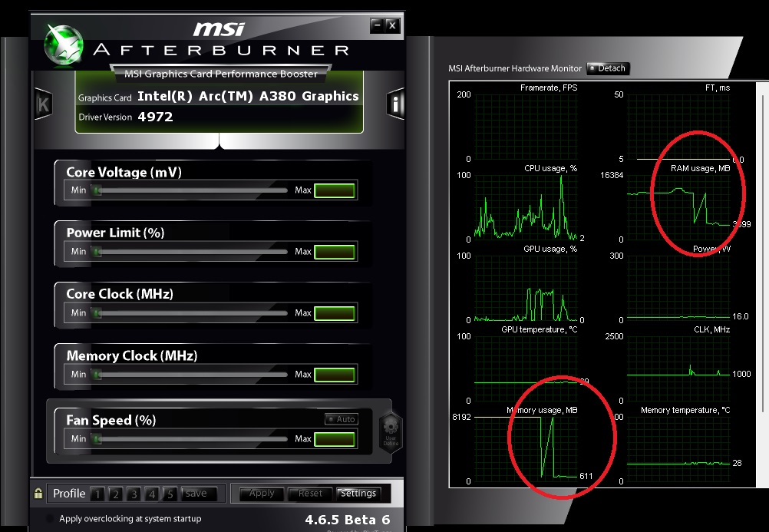769x532 pixels.
Task: Click the CPU usage graph
Action: point(526,207)
